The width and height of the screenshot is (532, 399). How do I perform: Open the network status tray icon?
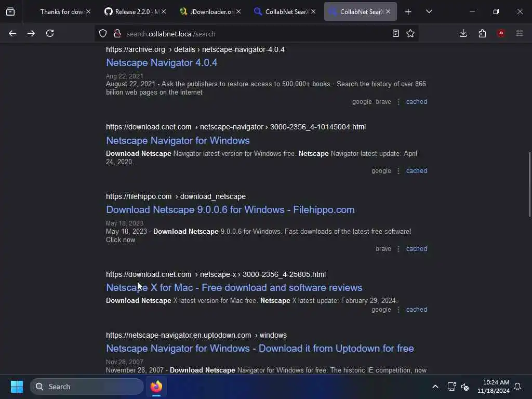click(451, 387)
